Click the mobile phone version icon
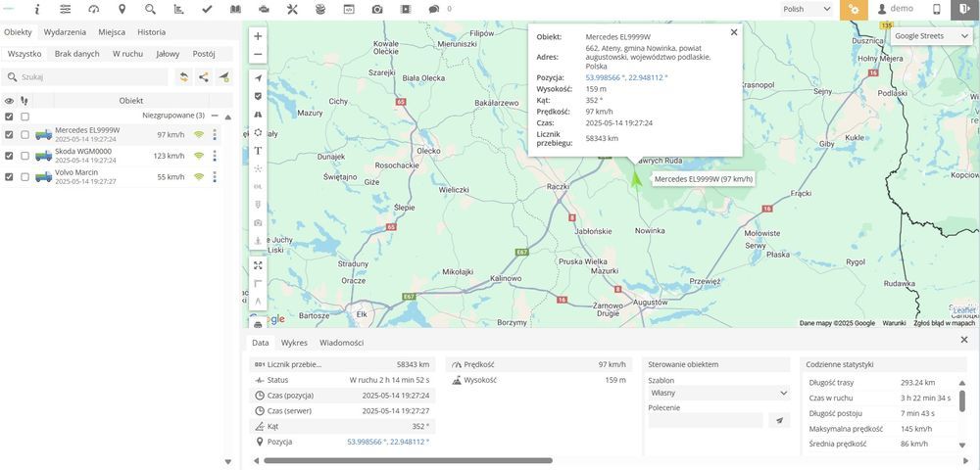 (x=937, y=10)
